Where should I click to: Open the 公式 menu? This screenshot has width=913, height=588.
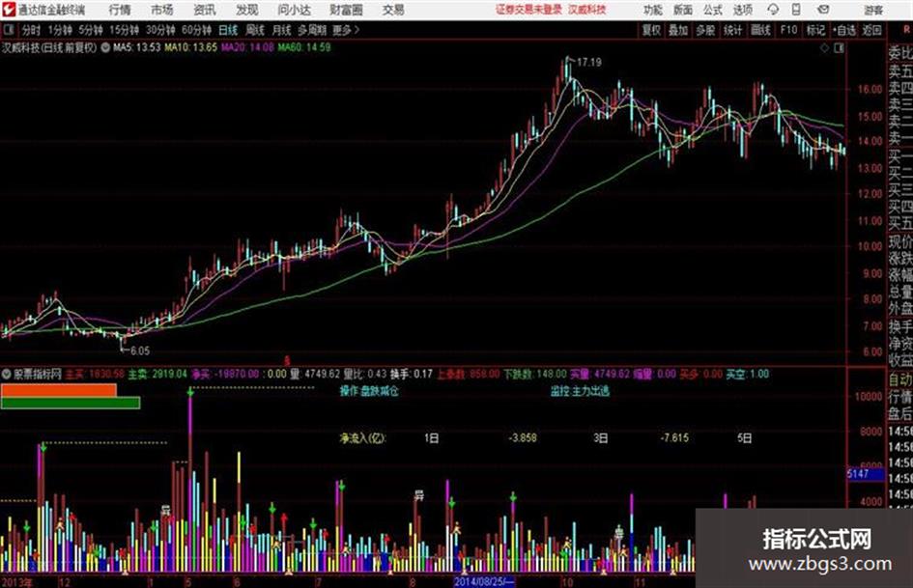(x=712, y=10)
